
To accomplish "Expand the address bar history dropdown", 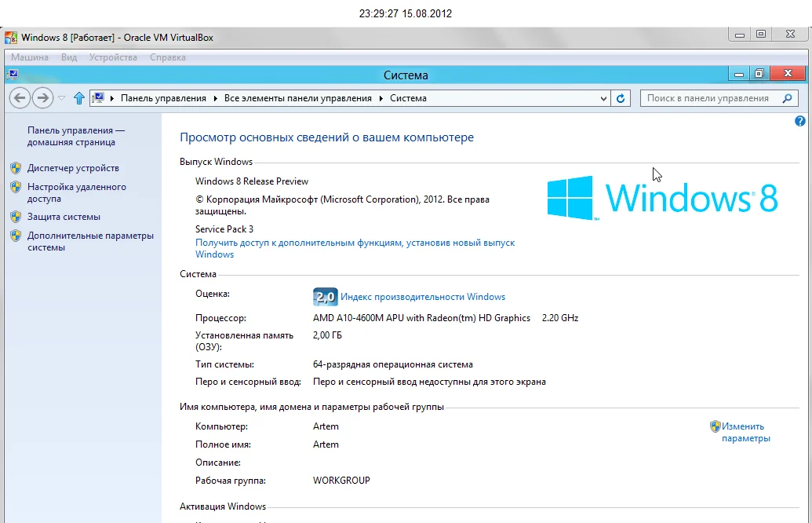I will click(603, 98).
